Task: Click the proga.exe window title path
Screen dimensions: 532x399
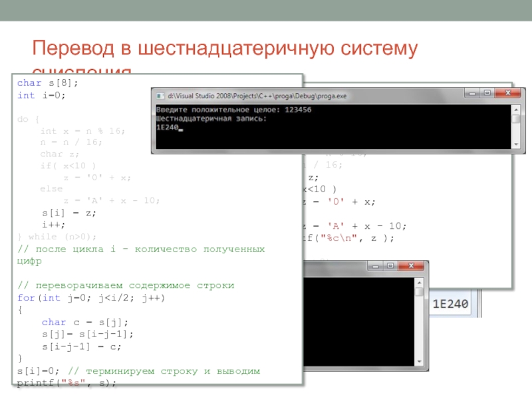Action: point(257,96)
